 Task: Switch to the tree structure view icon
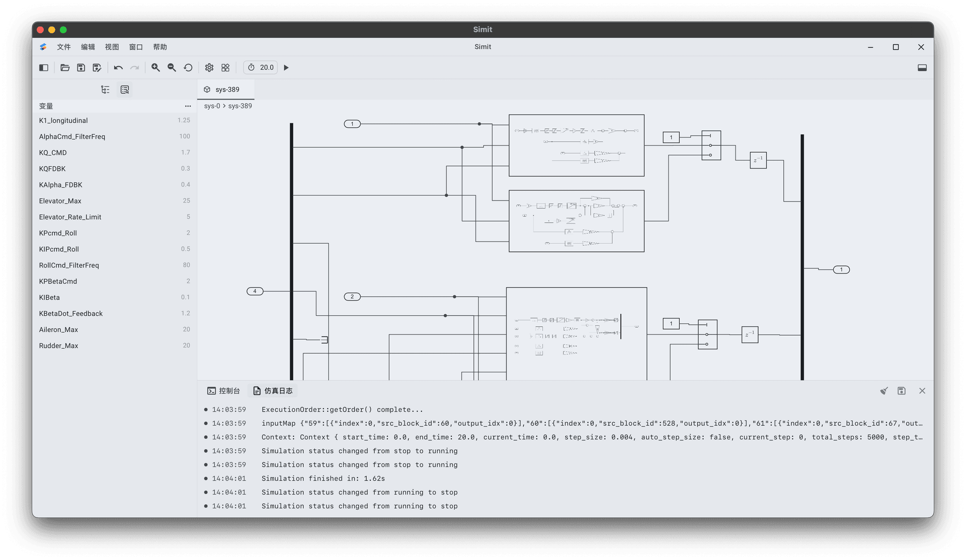pyautogui.click(x=105, y=89)
